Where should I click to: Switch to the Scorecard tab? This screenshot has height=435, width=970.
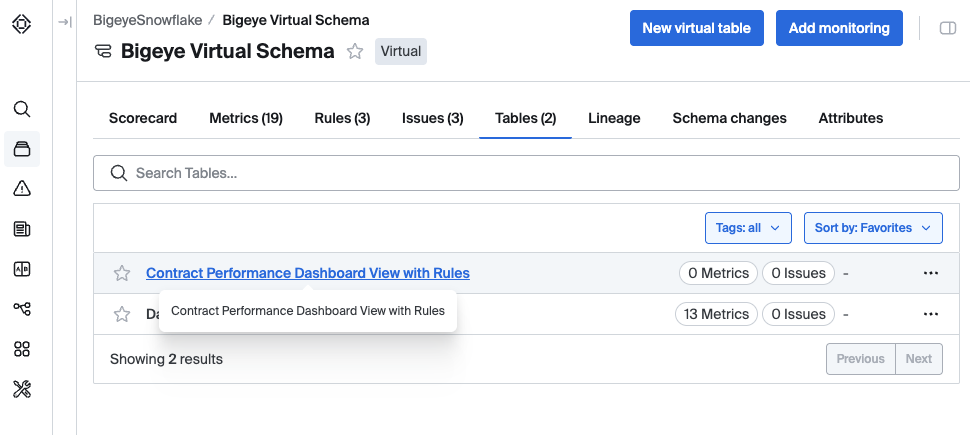coord(143,118)
